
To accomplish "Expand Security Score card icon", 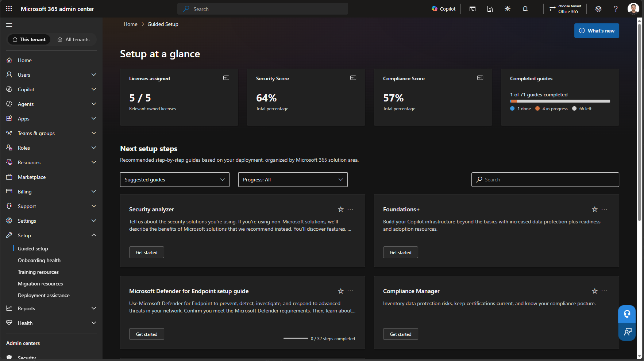I will click(353, 78).
